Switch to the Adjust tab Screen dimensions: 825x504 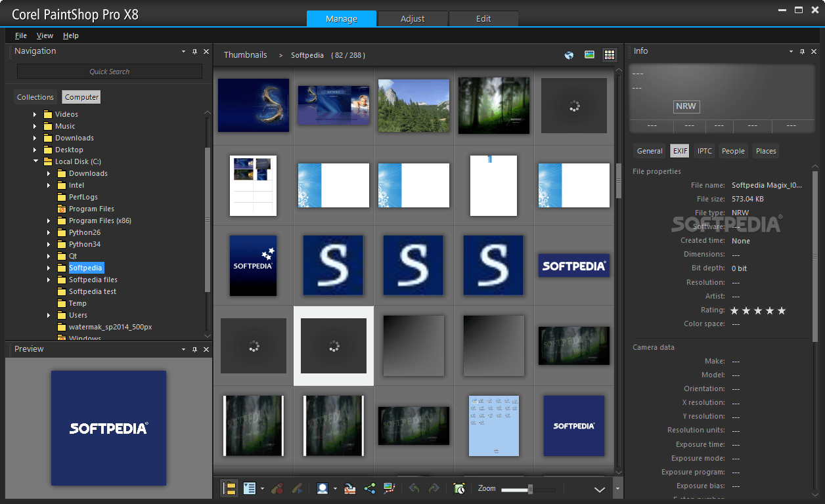[412, 18]
